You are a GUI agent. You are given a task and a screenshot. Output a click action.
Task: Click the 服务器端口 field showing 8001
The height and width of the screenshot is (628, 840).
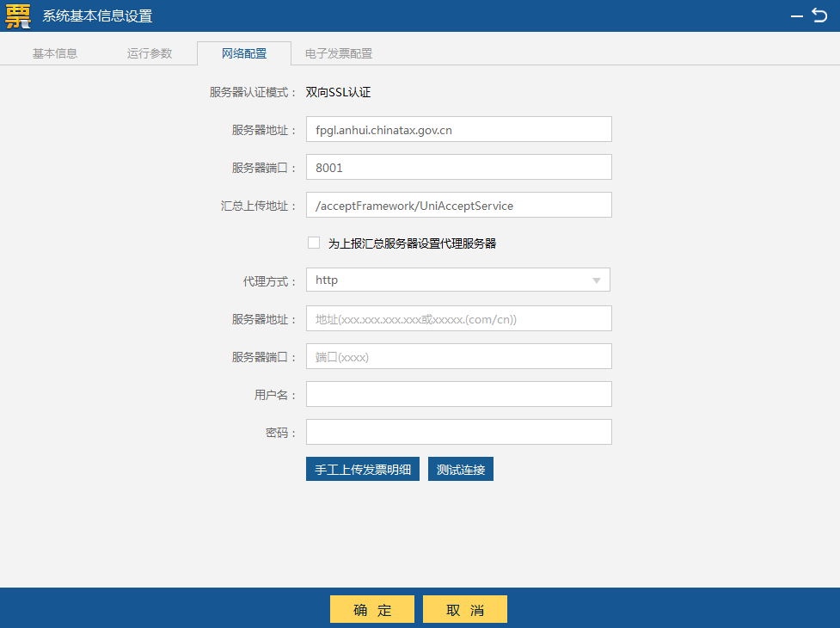coord(458,166)
